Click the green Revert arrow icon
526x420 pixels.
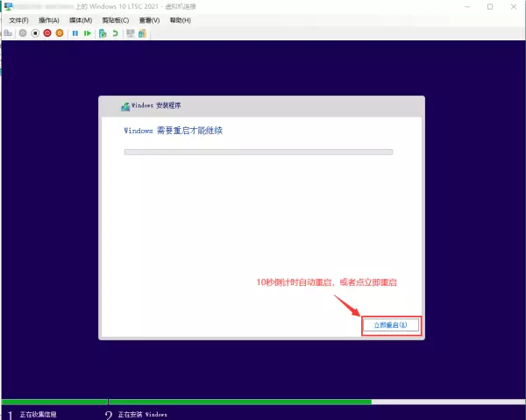click(x=116, y=33)
